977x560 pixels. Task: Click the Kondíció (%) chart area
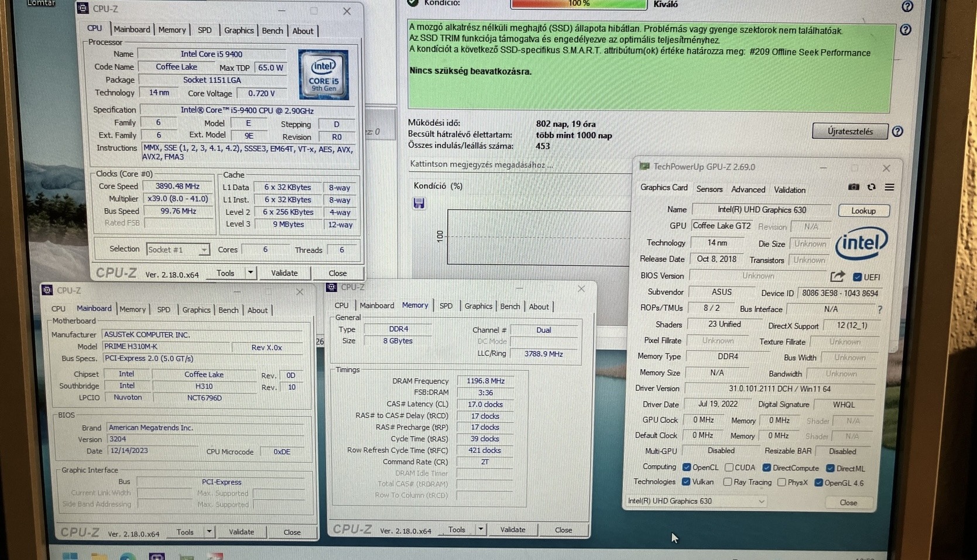[539, 237]
